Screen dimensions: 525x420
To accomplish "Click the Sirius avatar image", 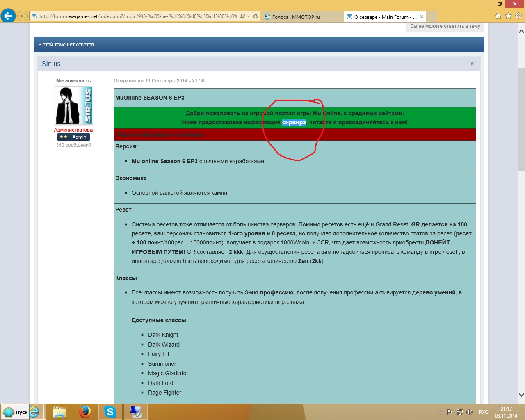I will click(74, 105).
